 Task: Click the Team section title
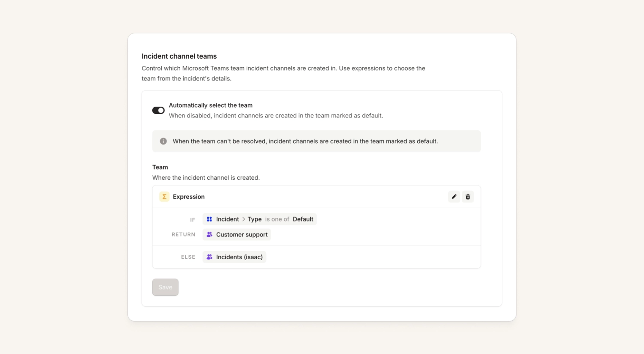coord(160,167)
